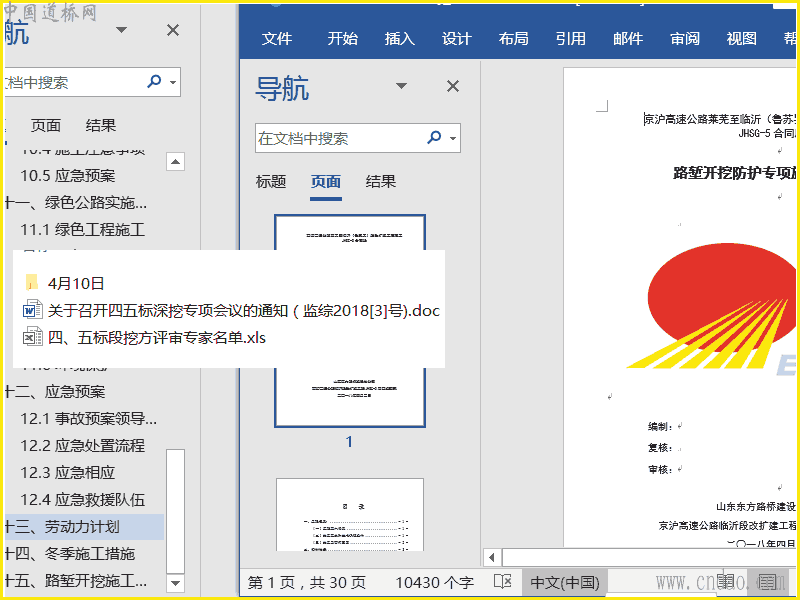Switch to 结果 tab in left window
Viewport: 800px width, 600px height.
click(101, 126)
